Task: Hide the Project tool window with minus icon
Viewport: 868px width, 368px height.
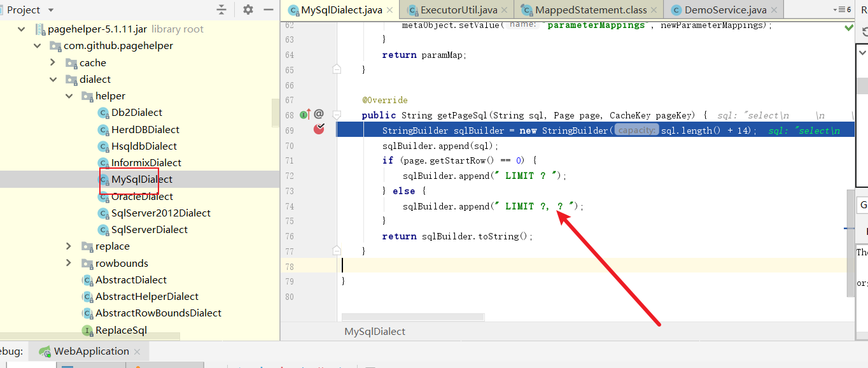Action: coord(269,10)
